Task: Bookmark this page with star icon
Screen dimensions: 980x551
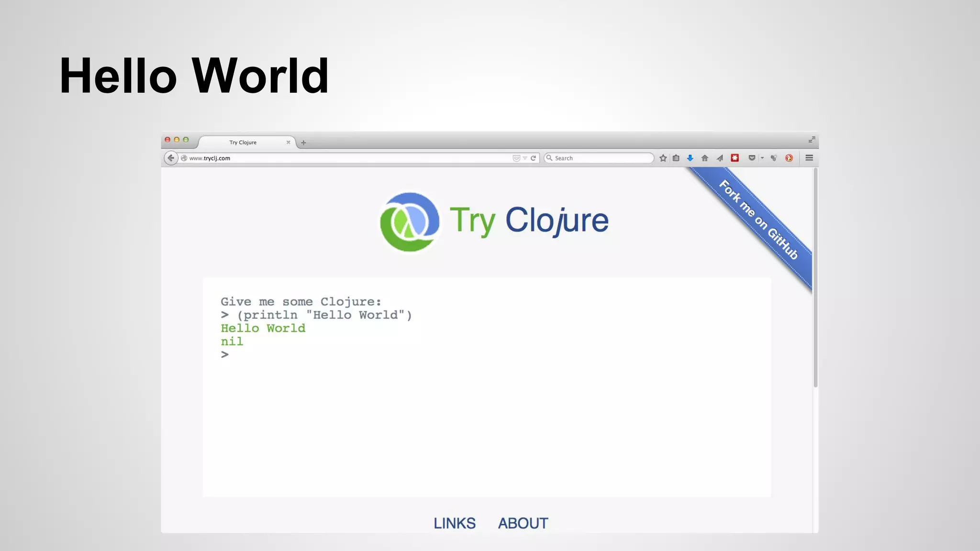Action: pos(663,158)
